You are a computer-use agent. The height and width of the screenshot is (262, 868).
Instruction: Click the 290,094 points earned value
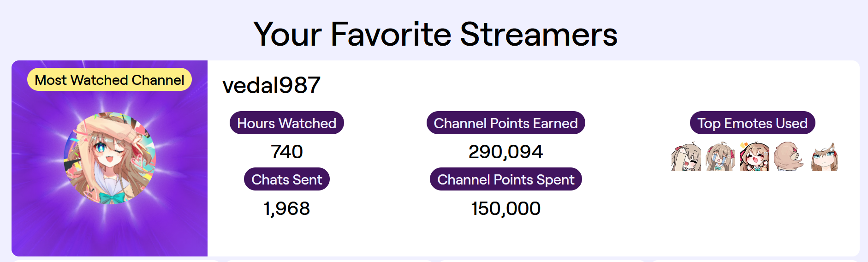pos(505,152)
